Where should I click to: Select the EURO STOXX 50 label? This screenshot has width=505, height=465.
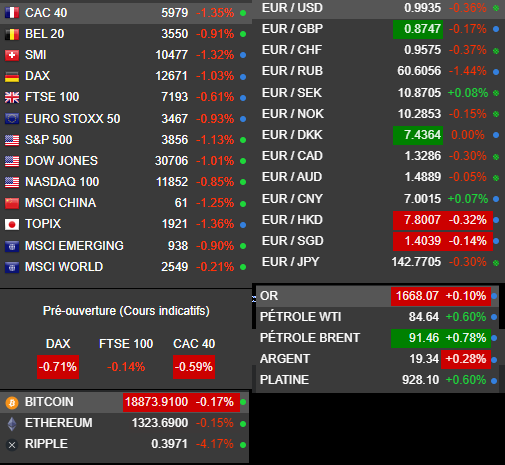click(x=73, y=119)
